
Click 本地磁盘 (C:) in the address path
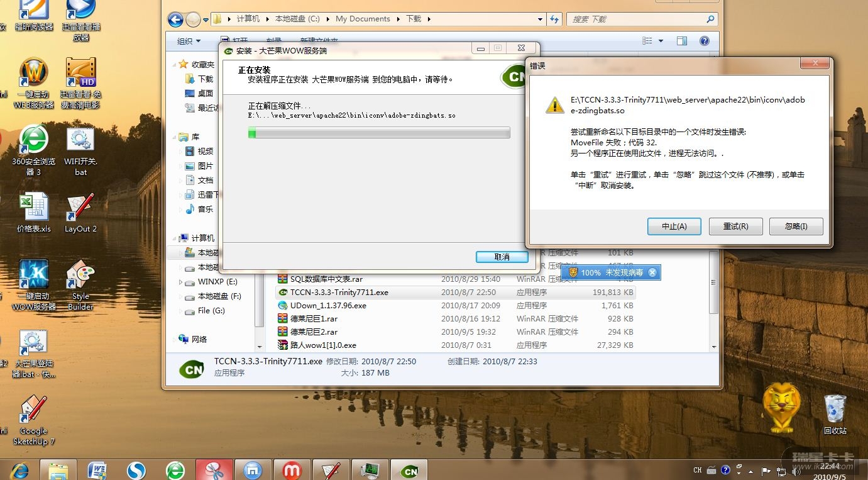point(298,19)
